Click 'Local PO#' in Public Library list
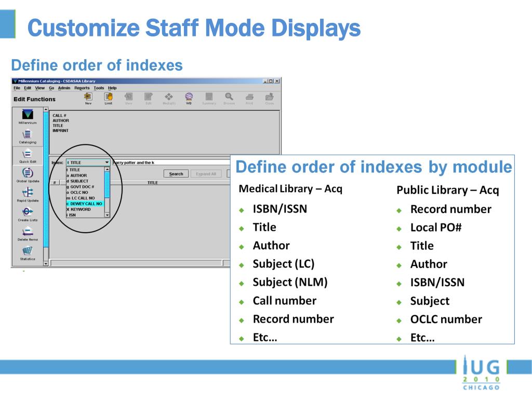The width and height of the screenshot is (532, 399). [x=436, y=228]
